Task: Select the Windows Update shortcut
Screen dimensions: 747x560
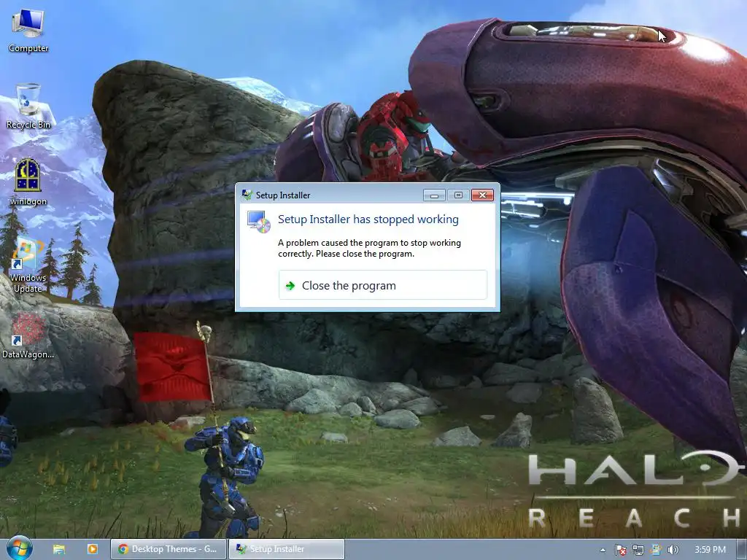Action: click(x=28, y=265)
